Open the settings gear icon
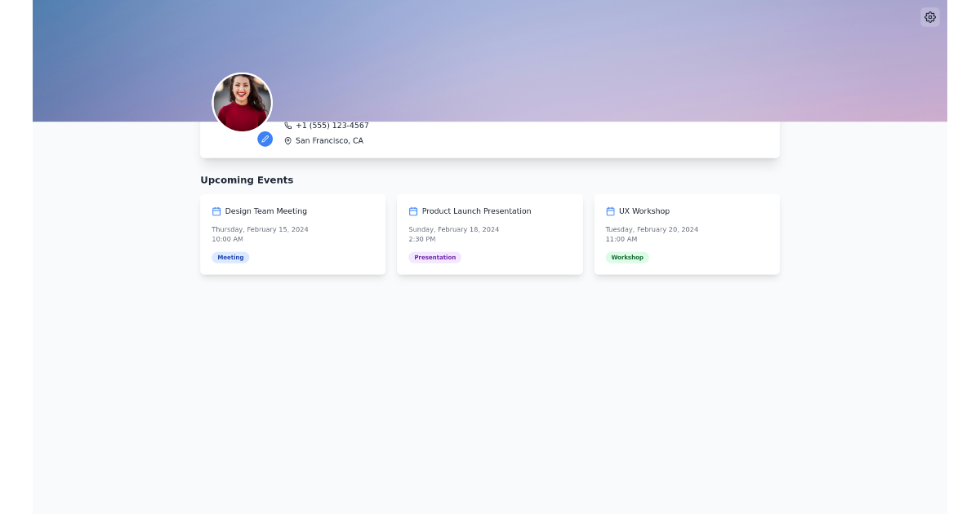980x514 pixels. [x=929, y=17]
